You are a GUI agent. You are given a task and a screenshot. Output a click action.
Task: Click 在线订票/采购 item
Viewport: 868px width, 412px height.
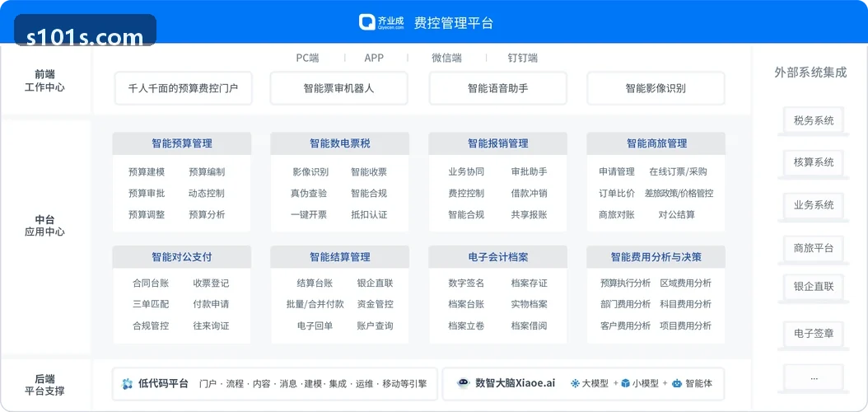[678, 171]
